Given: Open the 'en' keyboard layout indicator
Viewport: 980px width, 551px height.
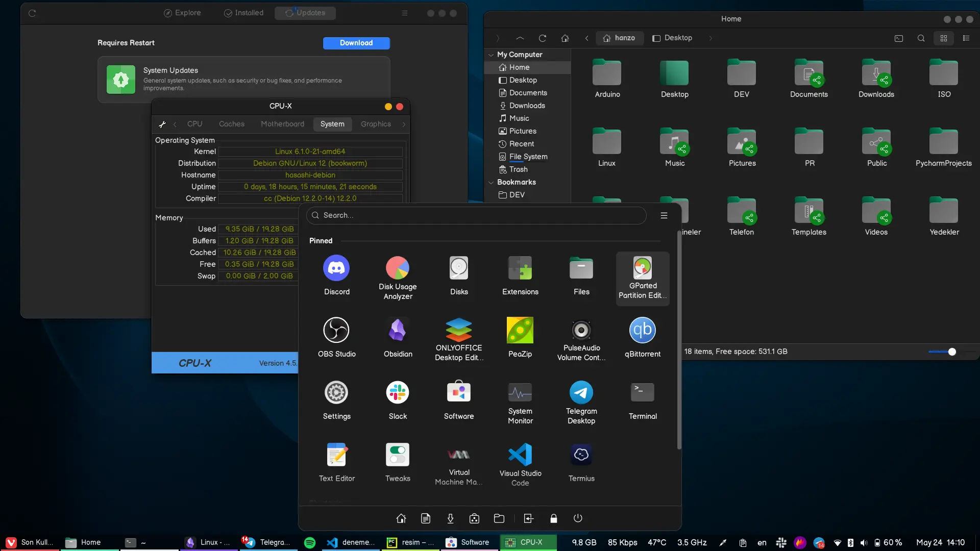Looking at the screenshot, I should click(762, 542).
